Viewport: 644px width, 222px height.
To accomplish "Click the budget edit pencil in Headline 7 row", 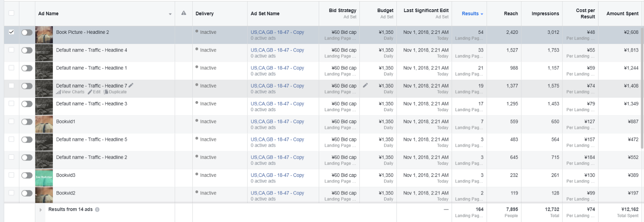I will tap(365, 85).
